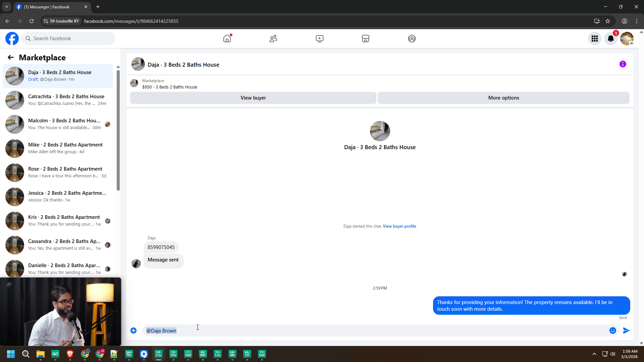Open a new browser tab
The height and width of the screenshot is (362, 644).
coord(98,7)
